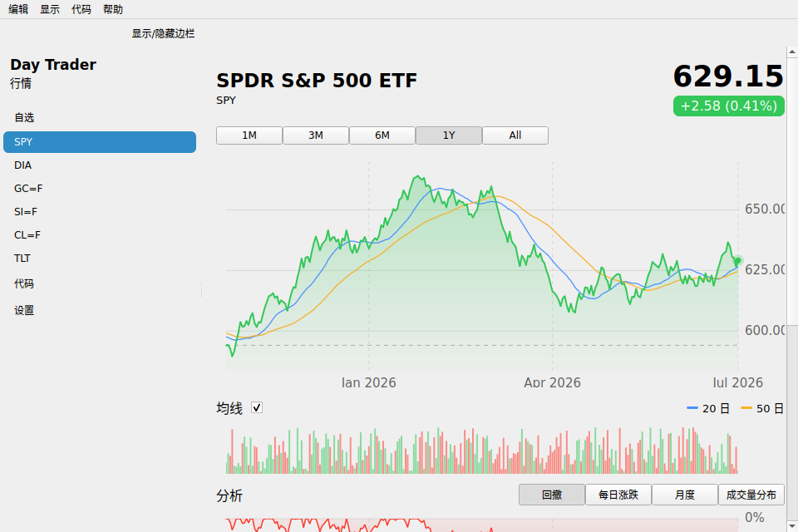Open the 显示 menu
Viewport: 798px width, 532px height.
[x=50, y=9]
